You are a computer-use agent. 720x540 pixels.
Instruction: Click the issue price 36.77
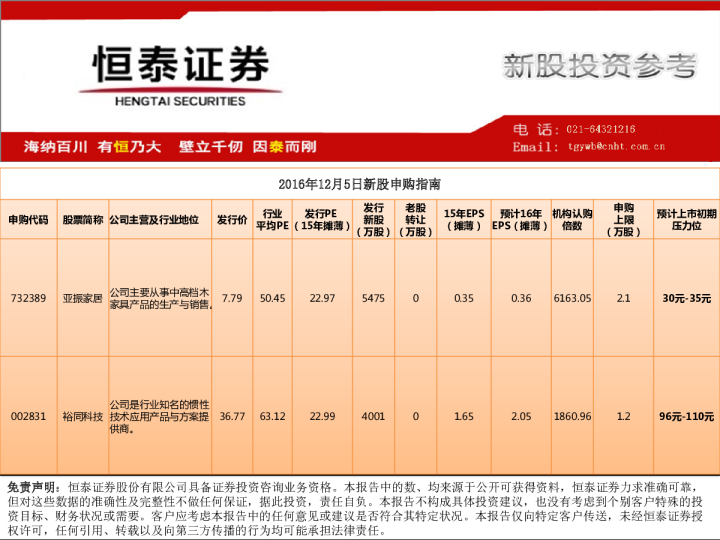pos(232,416)
